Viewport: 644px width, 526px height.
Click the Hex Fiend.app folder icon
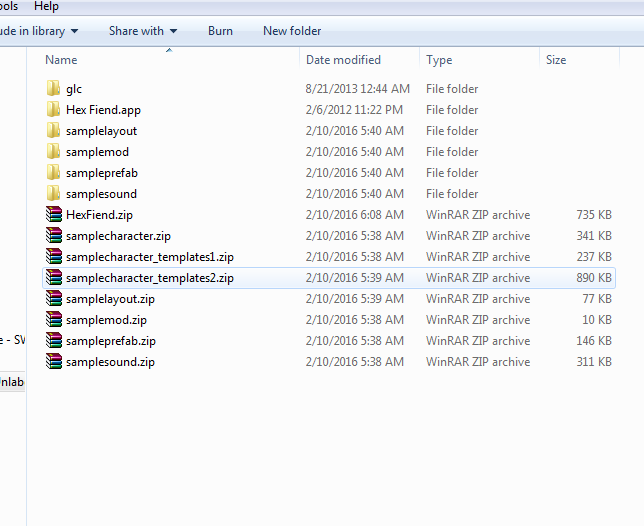[x=53, y=109]
